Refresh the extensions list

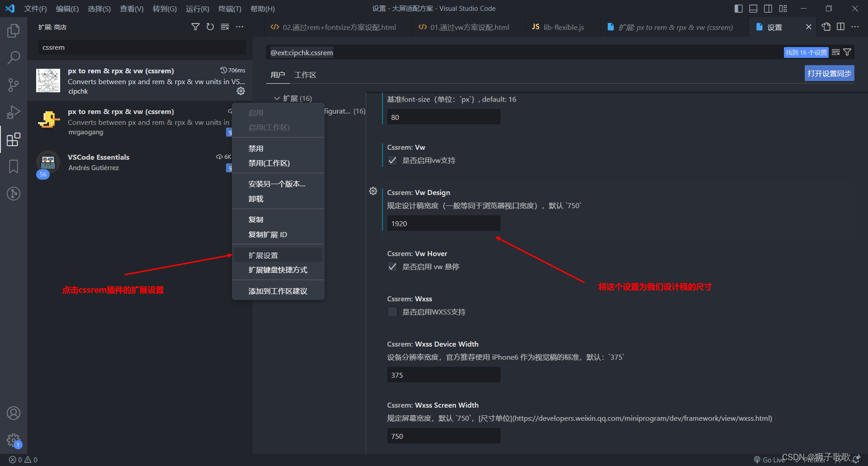(210, 27)
